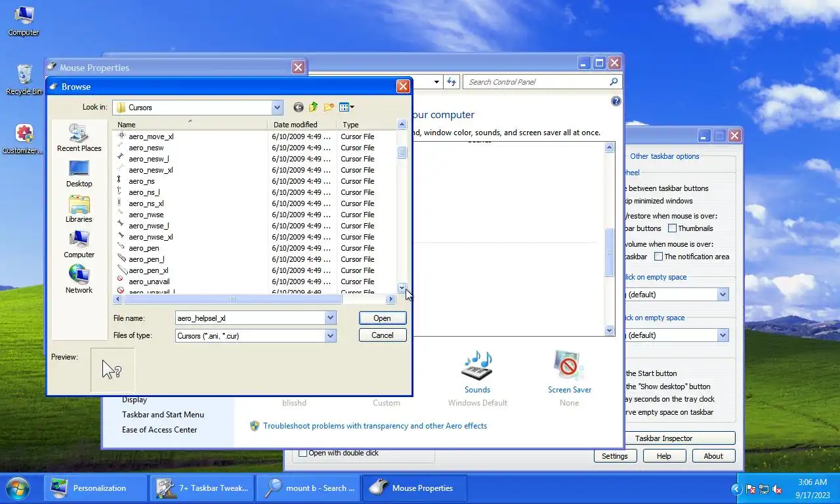Open Recycle Bin desktop icon
Viewport: 840px width, 504px height.
pyautogui.click(x=24, y=79)
